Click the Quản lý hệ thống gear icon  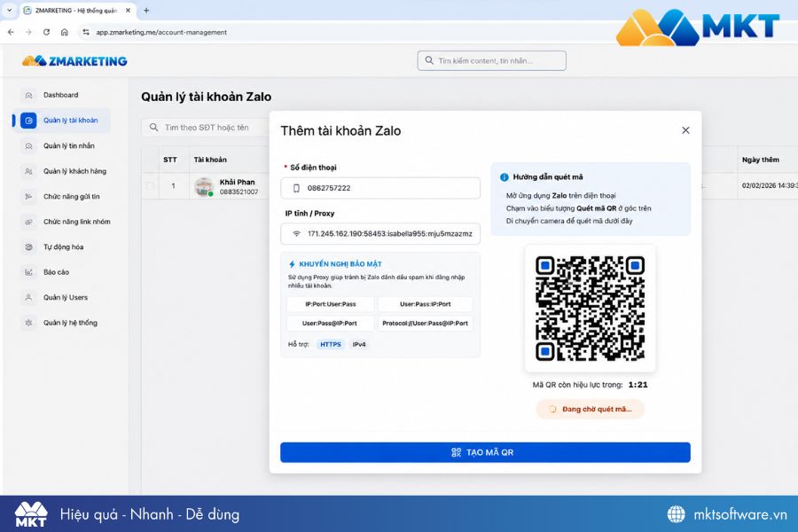point(28,323)
